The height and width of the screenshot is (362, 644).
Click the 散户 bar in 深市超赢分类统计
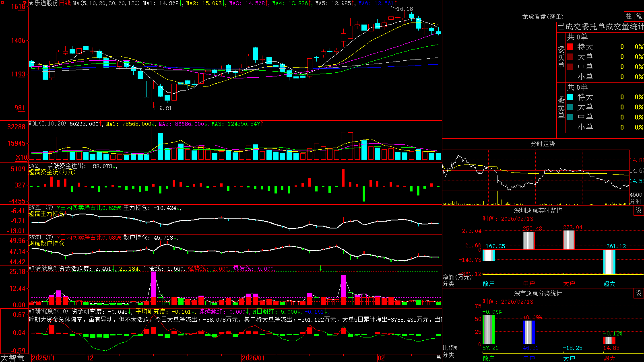(x=489, y=329)
